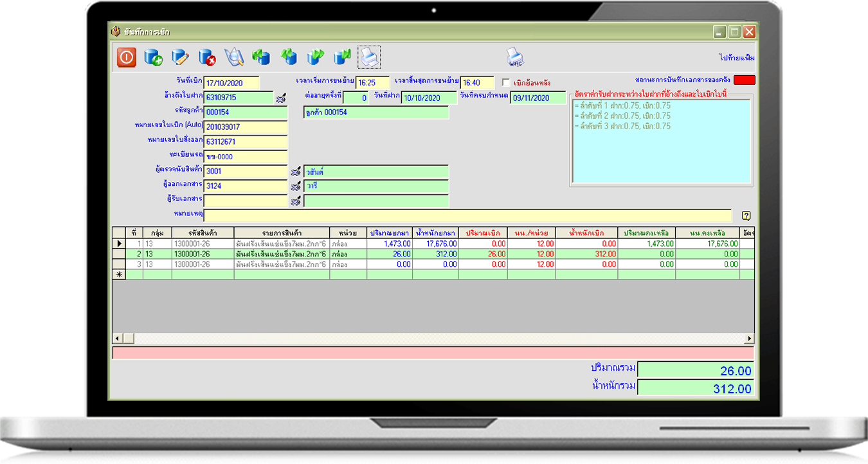The height and width of the screenshot is (464, 868).
Task: Click the grid's horizontal scrollbar right arrow
Action: (x=749, y=339)
